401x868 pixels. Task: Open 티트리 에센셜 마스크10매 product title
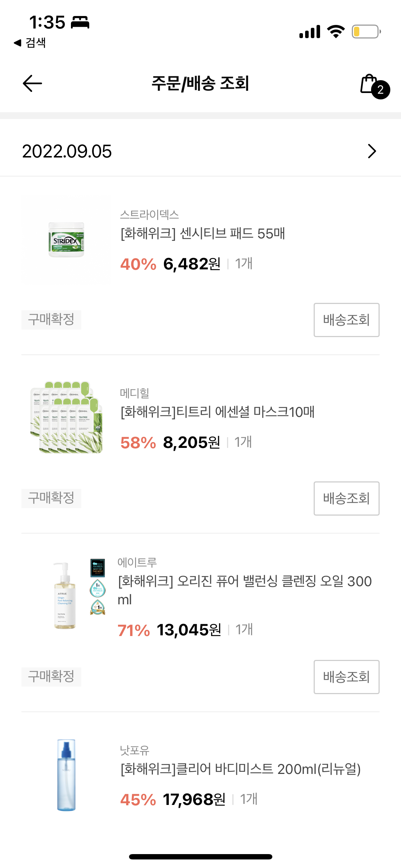[217, 412]
